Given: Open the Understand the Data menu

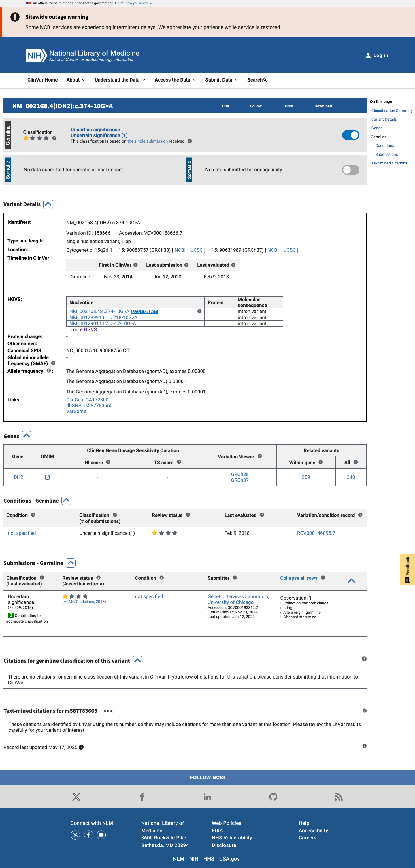Looking at the screenshot, I should pyautogui.click(x=120, y=80).
